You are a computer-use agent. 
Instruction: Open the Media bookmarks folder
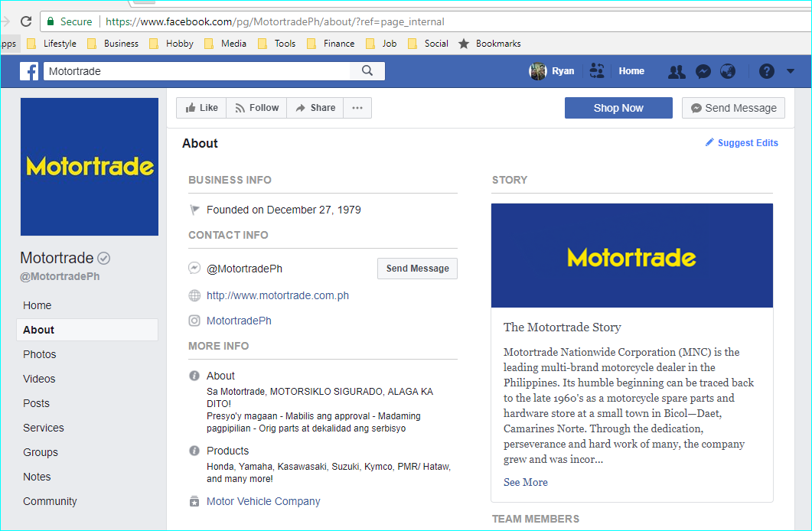tap(226, 44)
